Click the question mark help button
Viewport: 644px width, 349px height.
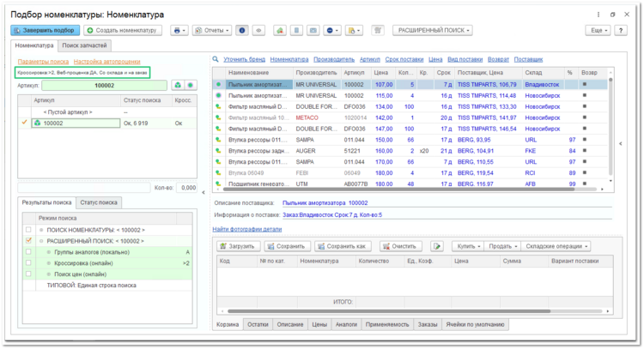point(621,30)
